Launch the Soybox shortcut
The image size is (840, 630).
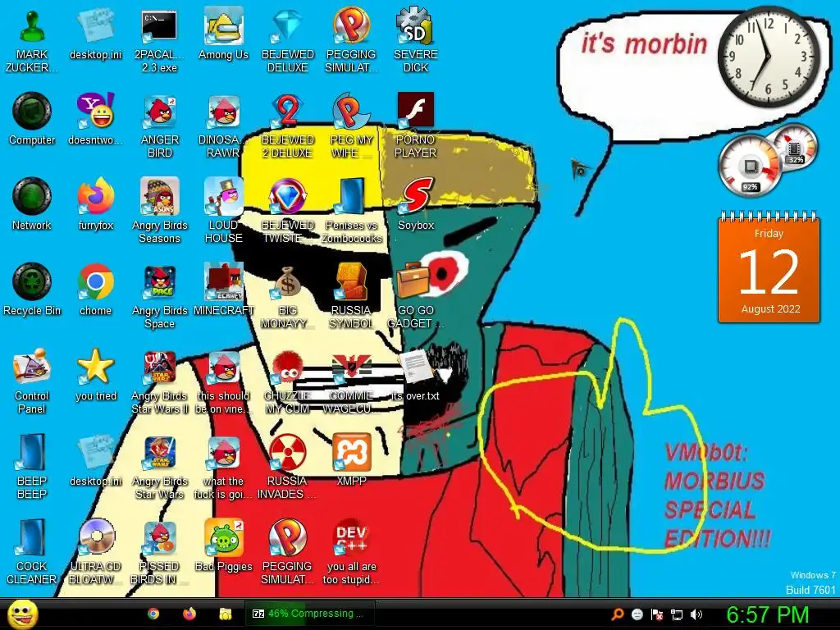pos(416,205)
